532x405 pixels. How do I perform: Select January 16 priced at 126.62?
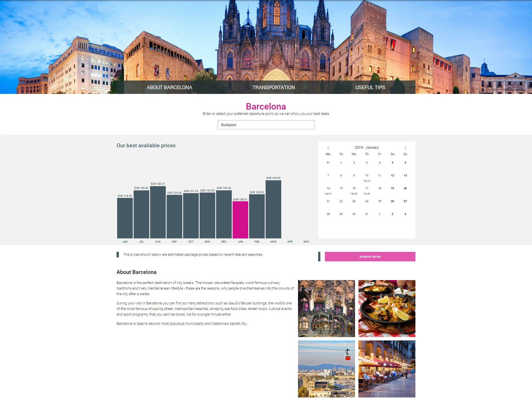tap(354, 190)
